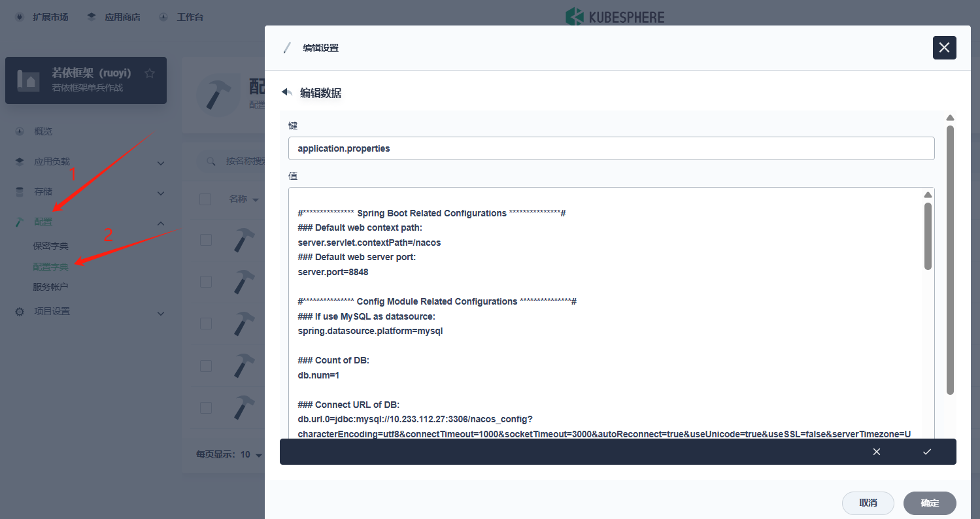This screenshot has height=519, width=980.
Task: Confirm edit with the checkmark icon
Action: click(x=926, y=452)
